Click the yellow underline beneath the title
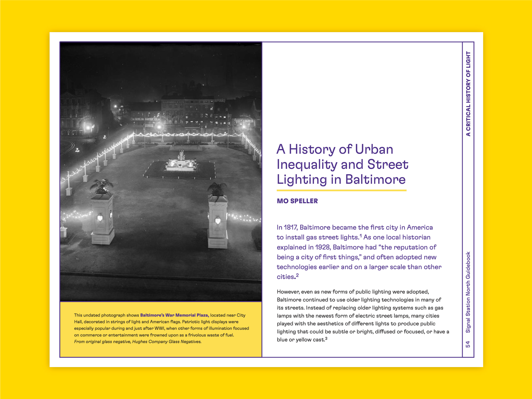This screenshot has height=399, width=532. pyautogui.click(x=341, y=190)
